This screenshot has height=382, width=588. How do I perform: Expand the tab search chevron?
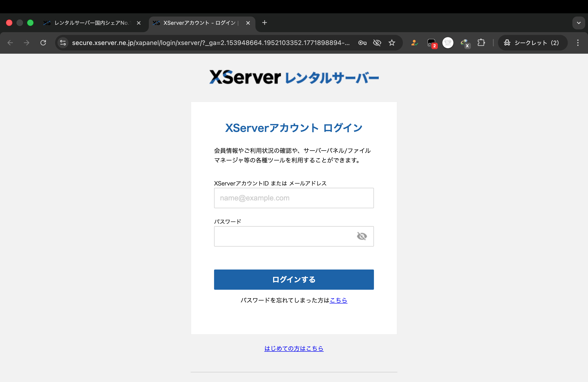[x=579, y=23]
